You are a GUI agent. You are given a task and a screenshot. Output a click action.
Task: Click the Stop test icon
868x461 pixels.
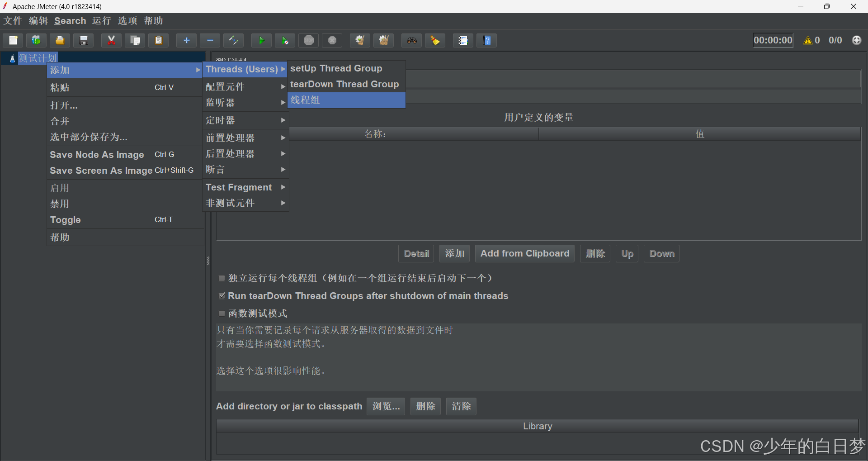pos(309,40)
